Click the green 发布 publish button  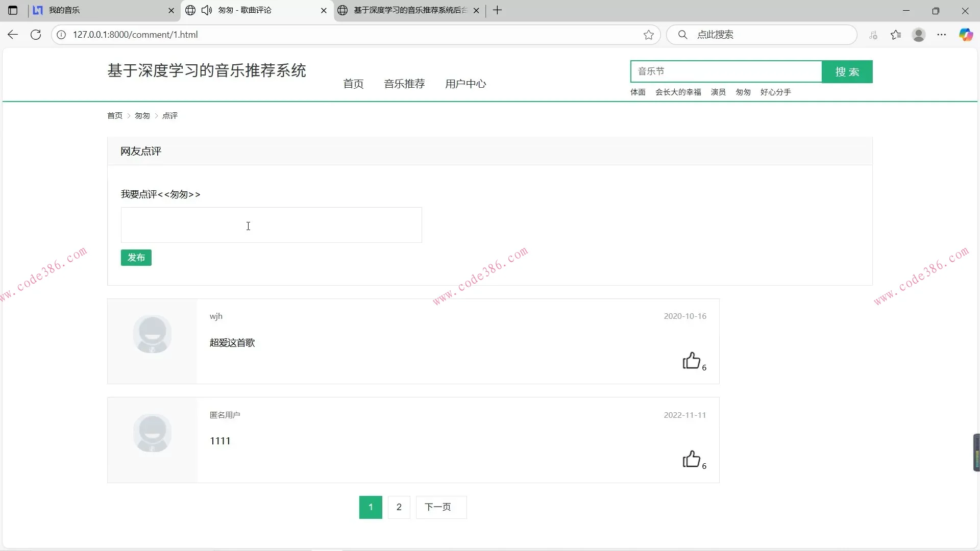pos(136,258)
